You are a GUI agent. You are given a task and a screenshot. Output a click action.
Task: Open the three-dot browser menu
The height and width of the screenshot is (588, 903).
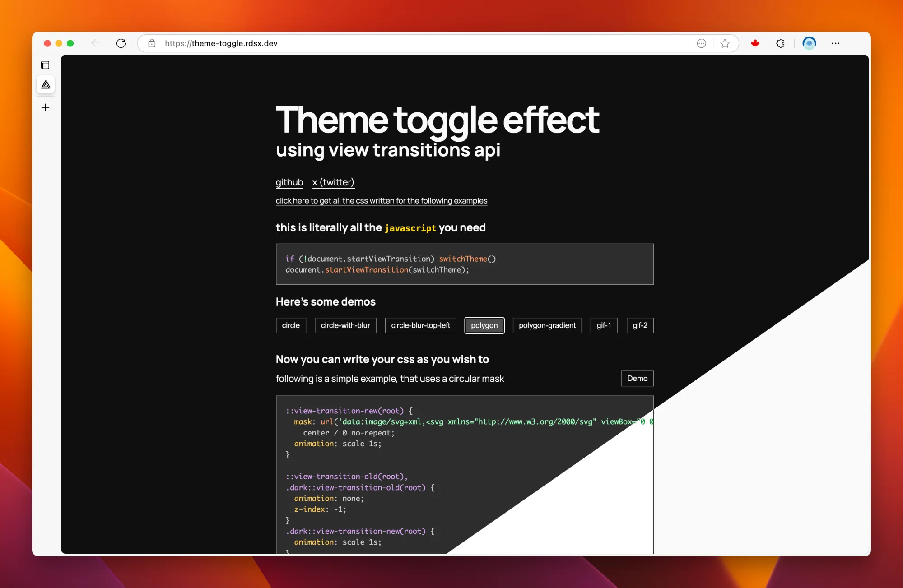(835, 43)
